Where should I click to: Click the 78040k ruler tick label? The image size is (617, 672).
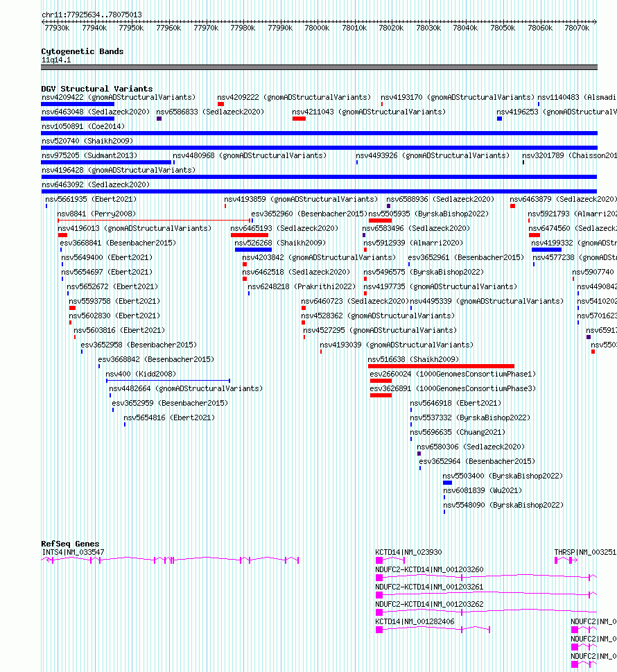[x=465, y=28]
